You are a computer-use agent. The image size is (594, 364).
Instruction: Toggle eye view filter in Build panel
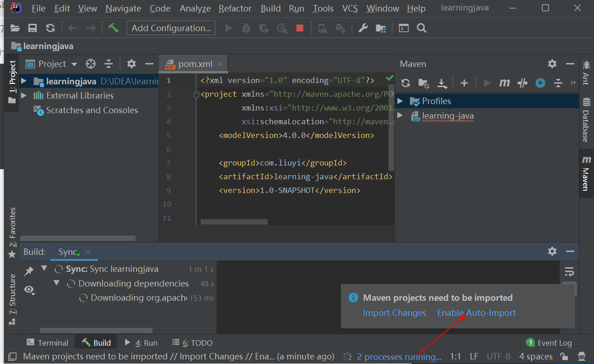click(29, 290)
